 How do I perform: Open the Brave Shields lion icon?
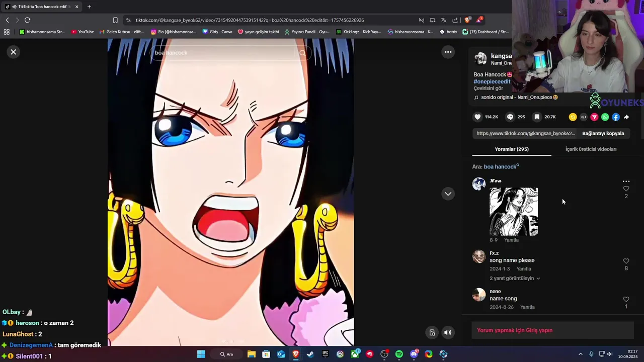pyautogui.click(x=467, y=20)
